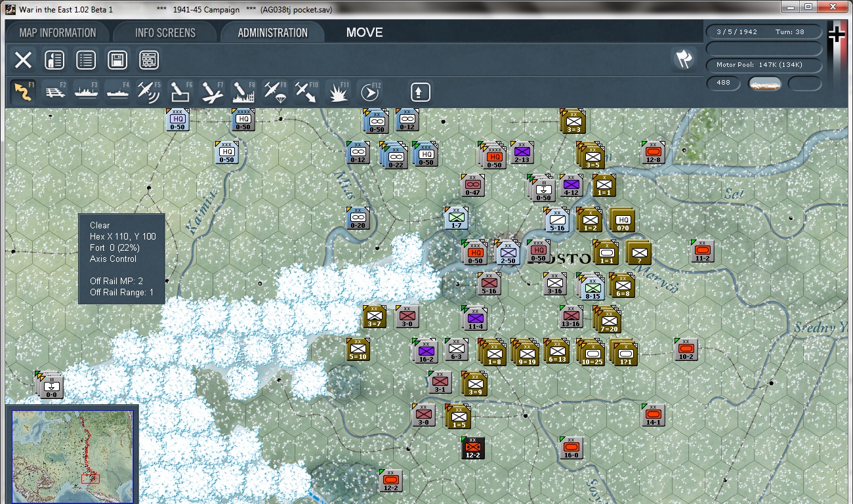Screen dimensions: 853x504
Task: Select the purple cavalry unit 11-4
Action: [x=476, y=319]
